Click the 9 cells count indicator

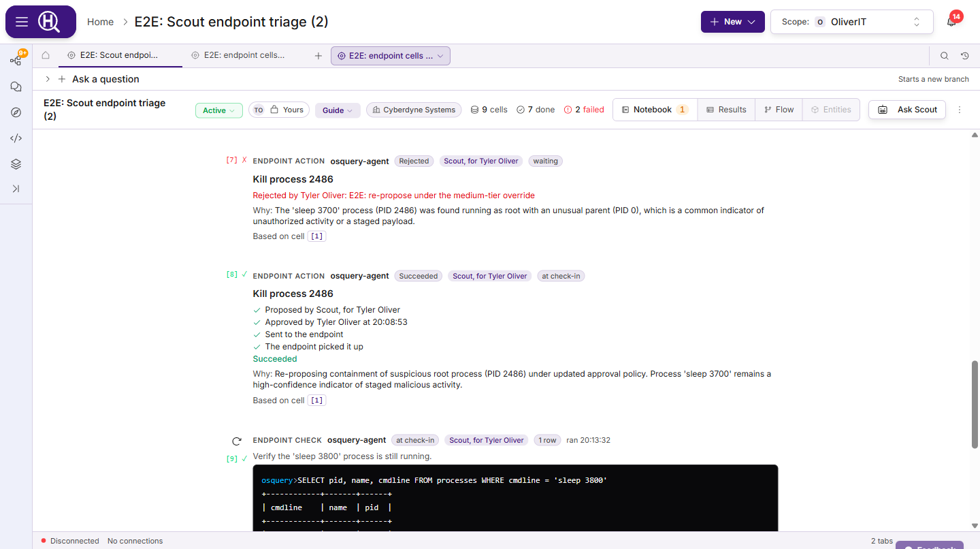489,110
